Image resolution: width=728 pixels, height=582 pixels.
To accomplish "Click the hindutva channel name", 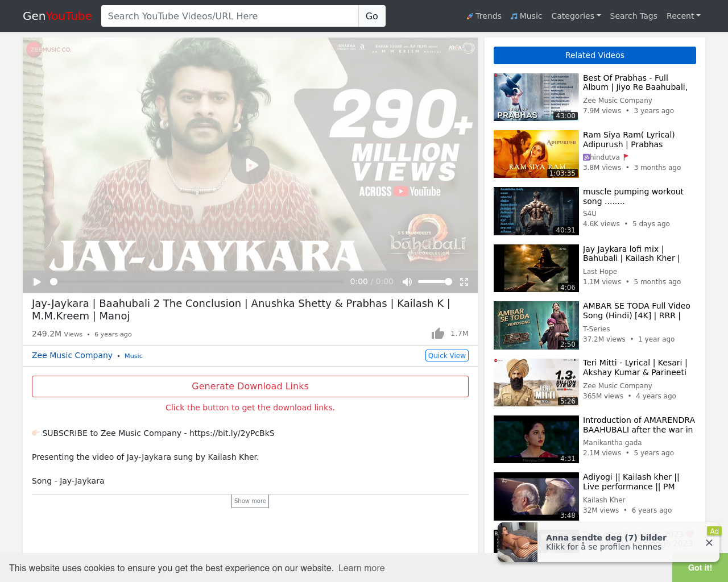I will [x=605, y=157].
